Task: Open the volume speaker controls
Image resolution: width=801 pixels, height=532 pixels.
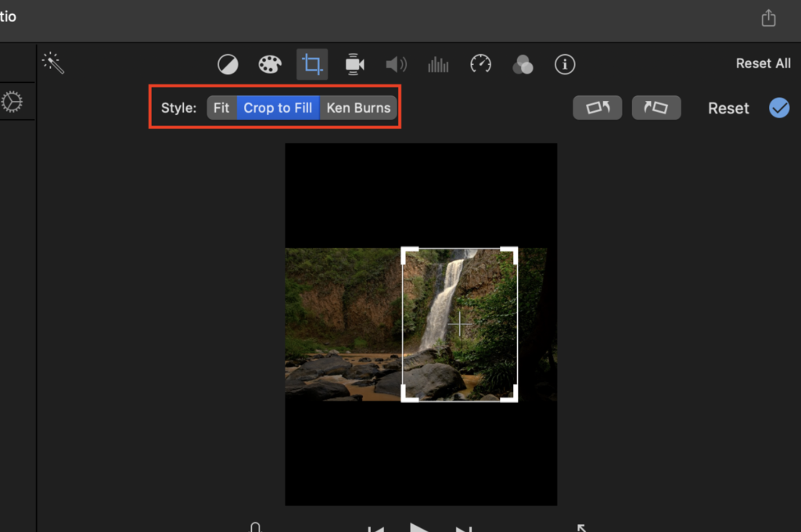Action: pos(397,64)
